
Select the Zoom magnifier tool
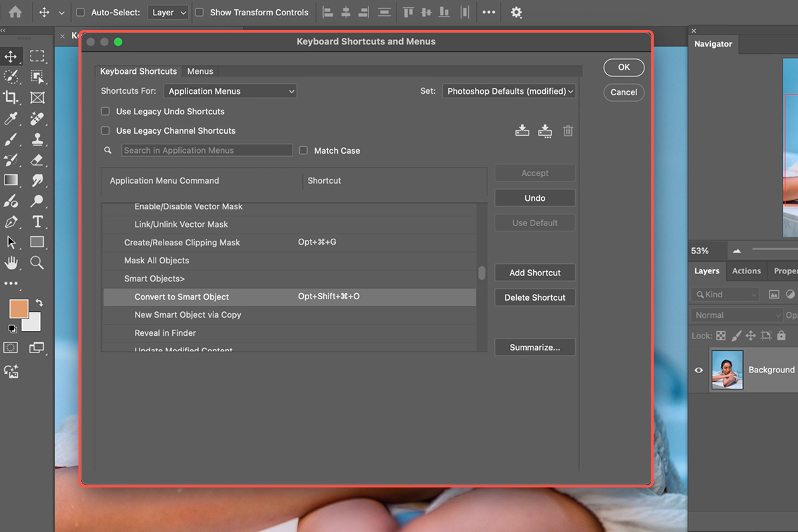37,263
